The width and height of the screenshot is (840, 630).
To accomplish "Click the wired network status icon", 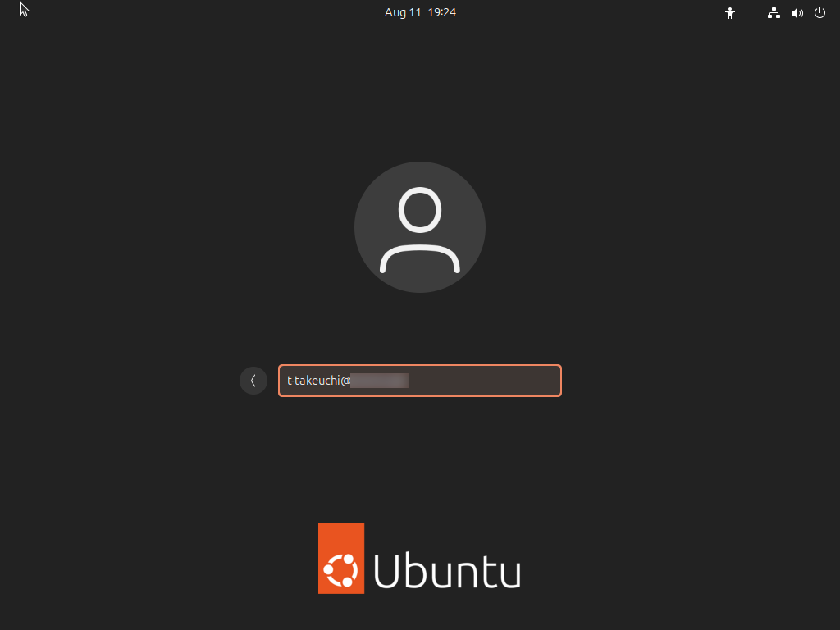I will (774, 13).
